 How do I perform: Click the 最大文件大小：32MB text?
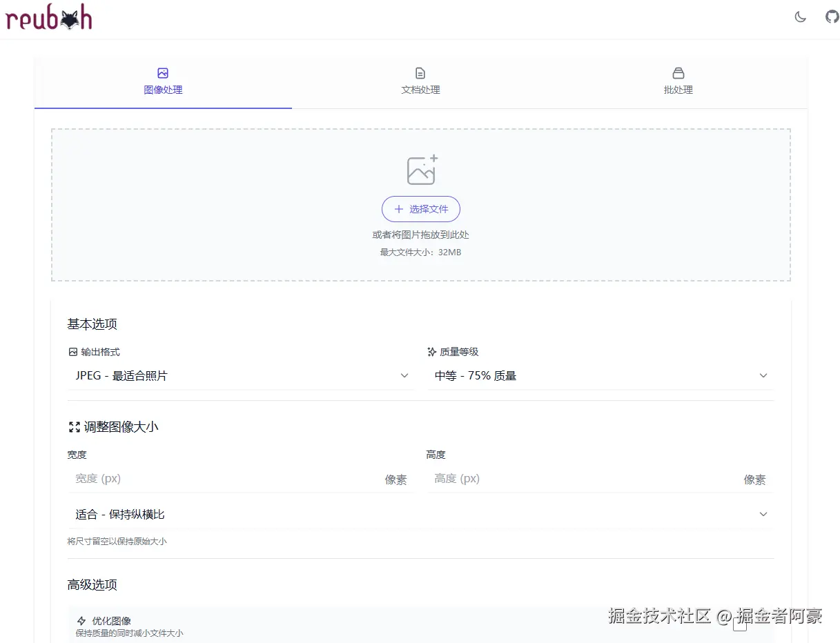point(421,253)
